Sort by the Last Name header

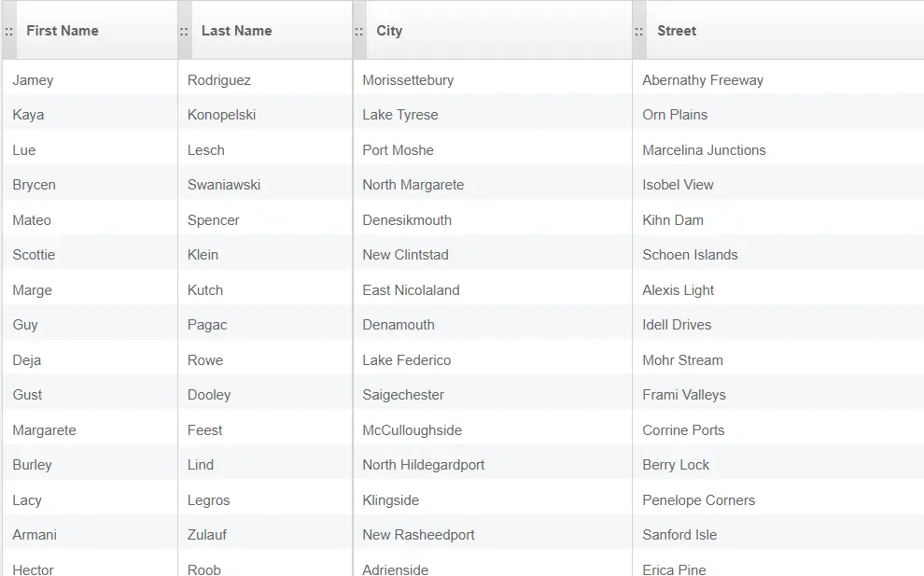pyautogui.click(x=236, y=31)
